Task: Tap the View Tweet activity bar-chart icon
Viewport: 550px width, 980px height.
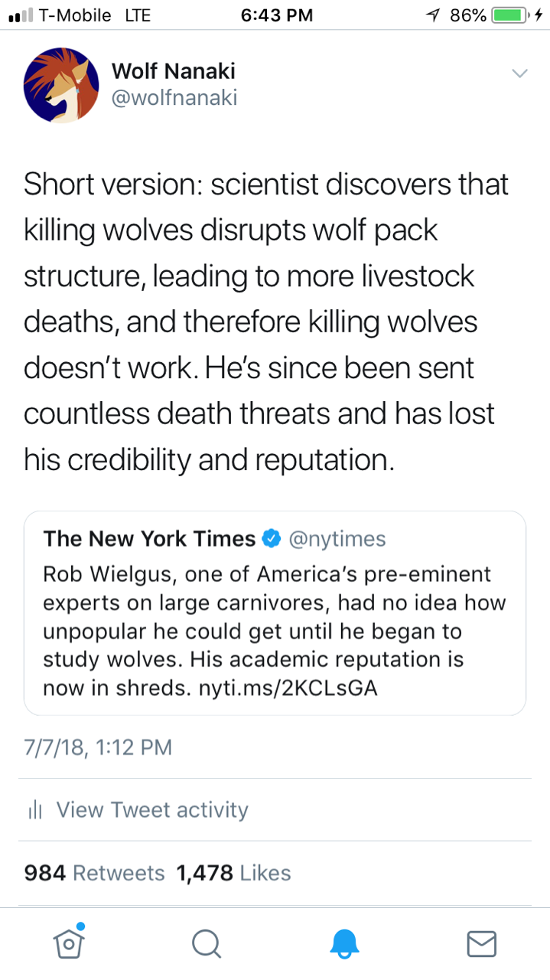Action: pyautogui.click(x=34, y=810)
